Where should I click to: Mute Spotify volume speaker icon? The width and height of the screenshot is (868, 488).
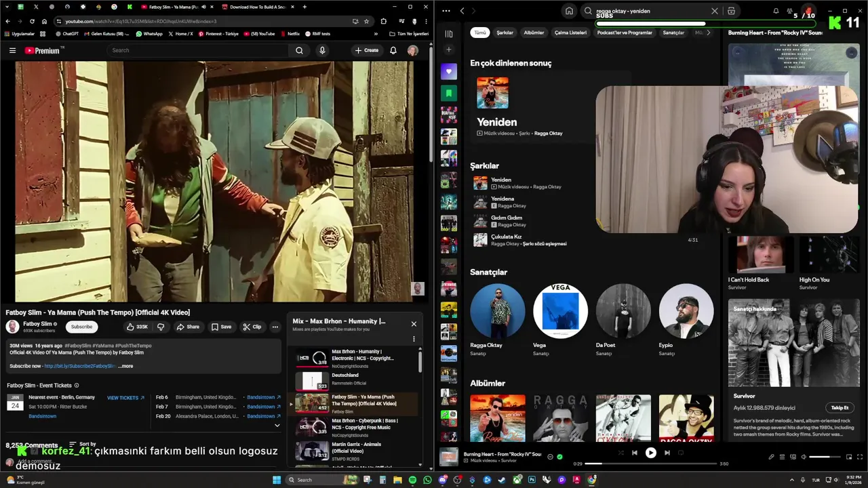[x=804, y=457]
